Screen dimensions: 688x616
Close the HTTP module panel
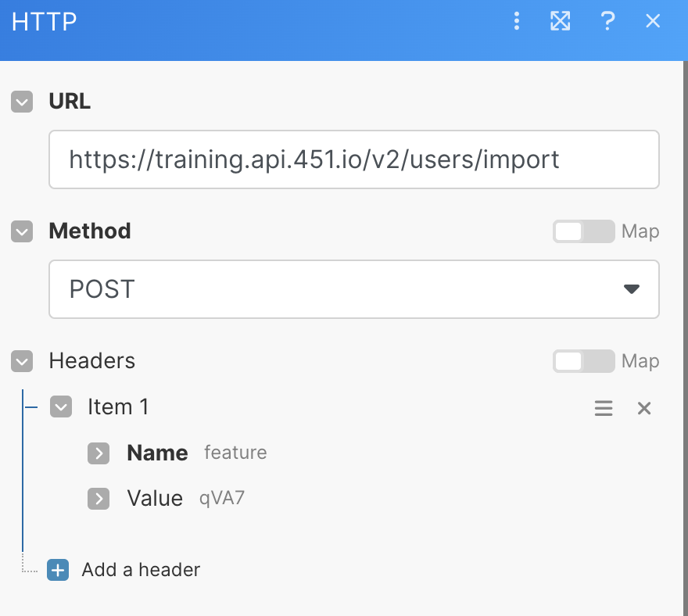653,21
